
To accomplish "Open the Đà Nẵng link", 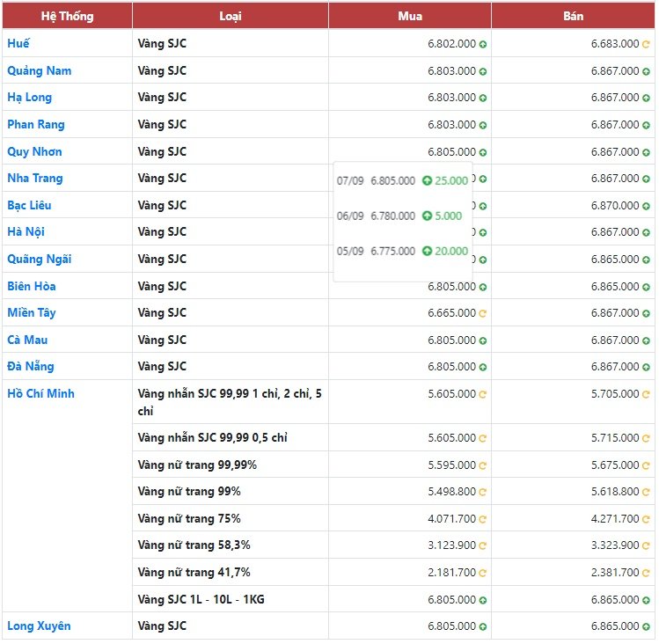I will coord(30,367).
